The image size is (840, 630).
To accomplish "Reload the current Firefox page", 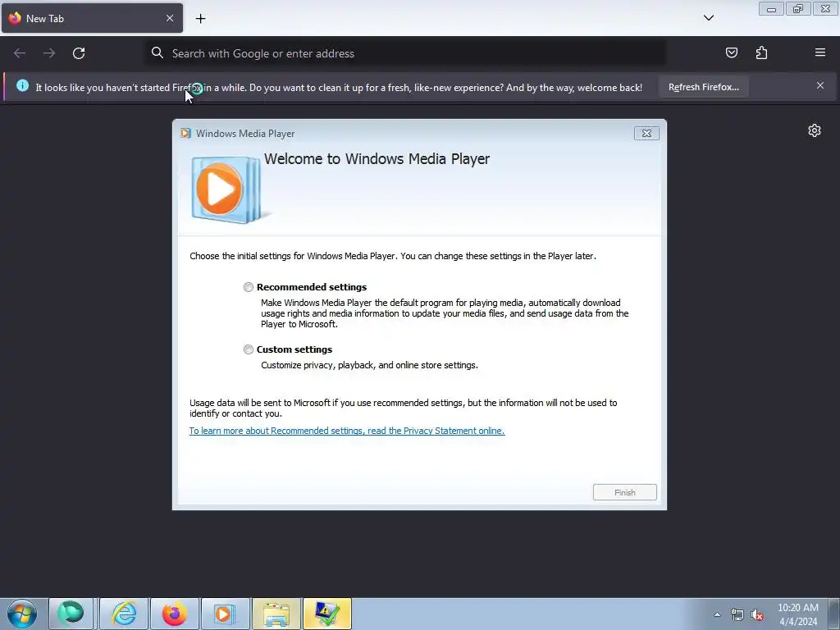I will coord(79,53).
